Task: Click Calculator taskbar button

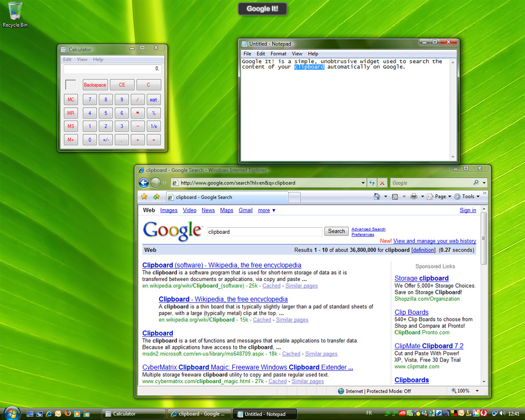Action: [x=134, y=414]
